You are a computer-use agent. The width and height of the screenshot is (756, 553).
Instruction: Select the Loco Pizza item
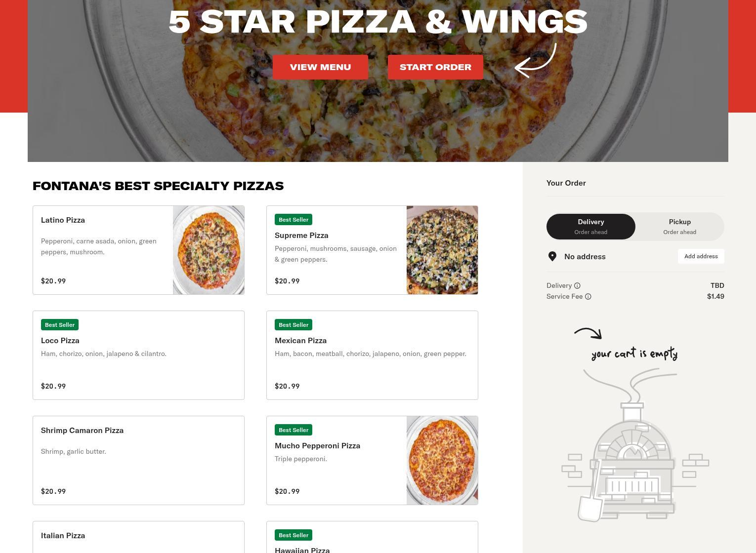tap(138, 355)
